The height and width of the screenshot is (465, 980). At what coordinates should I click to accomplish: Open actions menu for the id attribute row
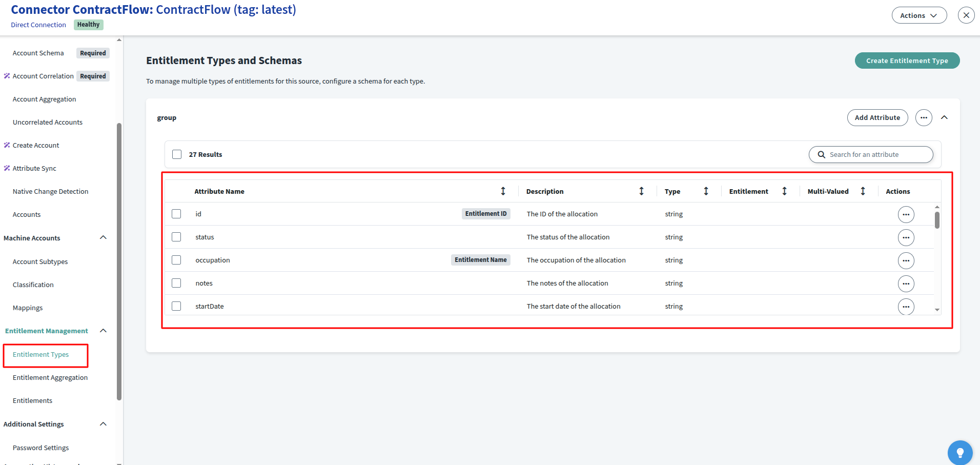[x=906, y=214]
